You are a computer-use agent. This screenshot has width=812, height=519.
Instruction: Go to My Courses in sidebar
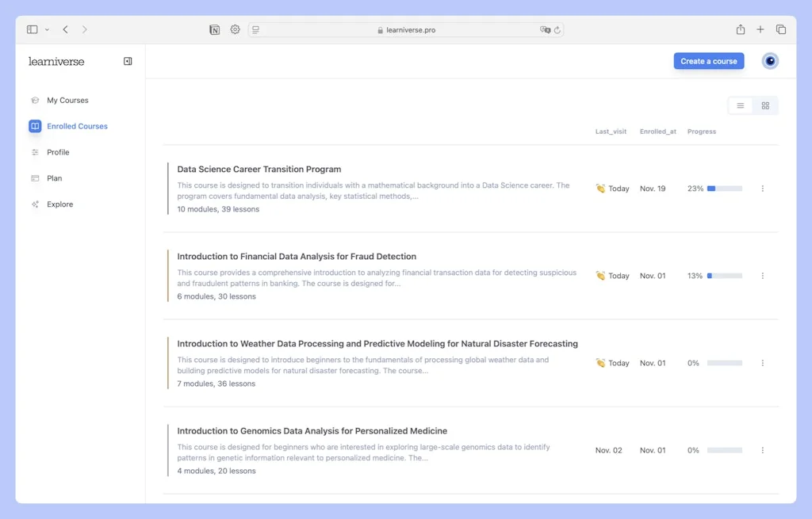point(67,101)
